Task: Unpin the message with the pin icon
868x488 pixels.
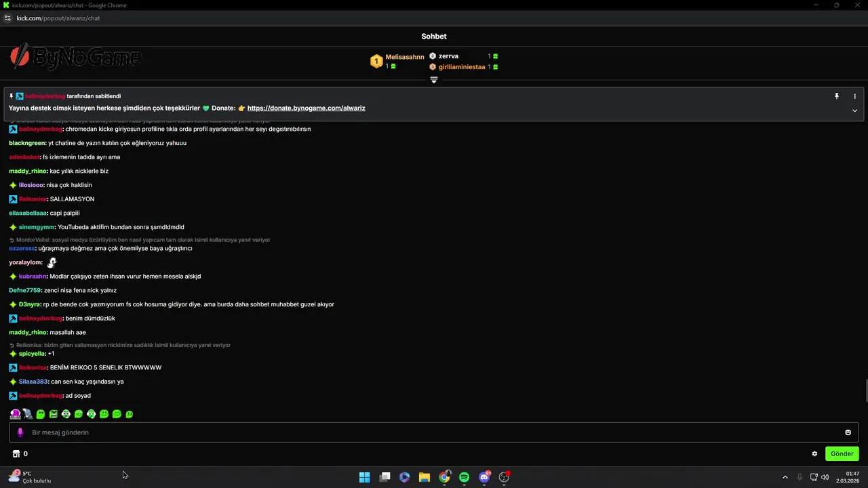Action: (x=837, y=96)
